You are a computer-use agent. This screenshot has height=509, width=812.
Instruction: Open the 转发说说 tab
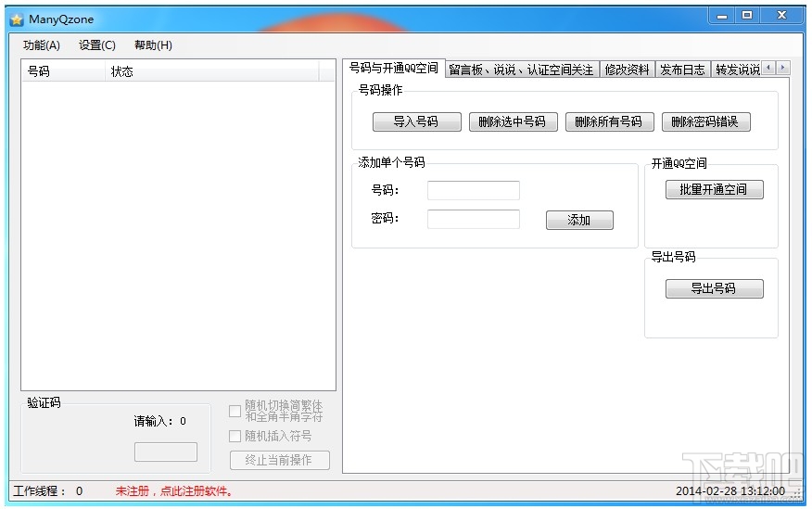coord(738,70)
